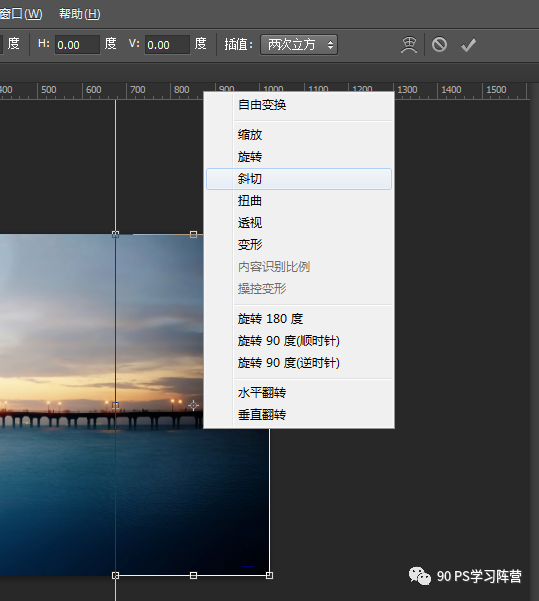Image resolution: width=539 pixels, height=601 pixels.
Task: Open the 窗口(W) menu
Action: click(x=21, y=14)
